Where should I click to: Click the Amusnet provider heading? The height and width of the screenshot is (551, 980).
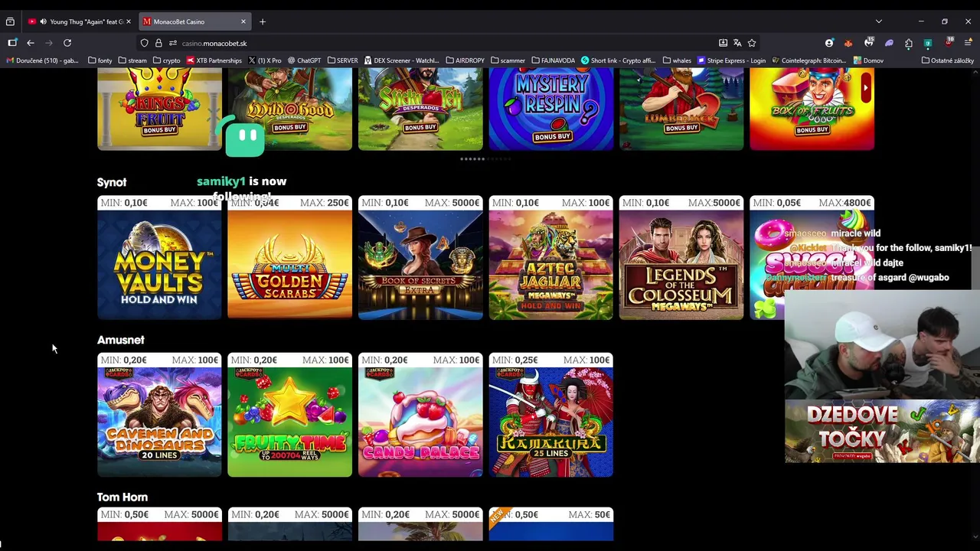(x=120, y=340)
